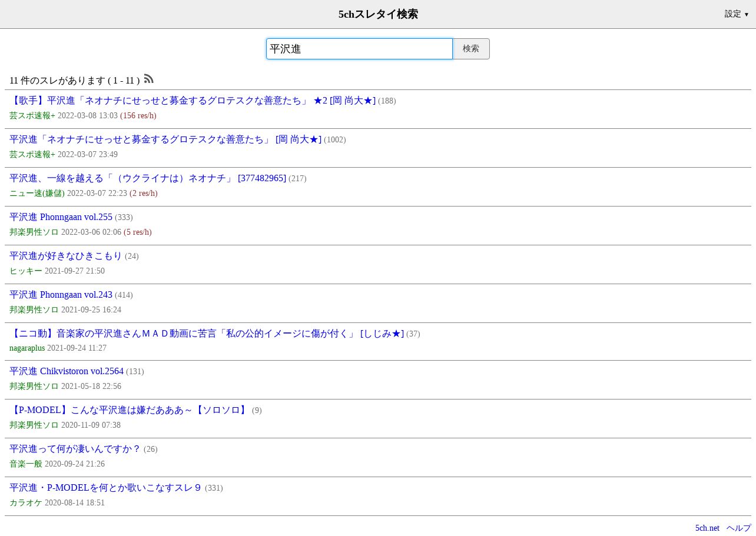
Task: Open board link ニュー速(嫌儲)
Action: pyautogui.click(x=37, y=194)
